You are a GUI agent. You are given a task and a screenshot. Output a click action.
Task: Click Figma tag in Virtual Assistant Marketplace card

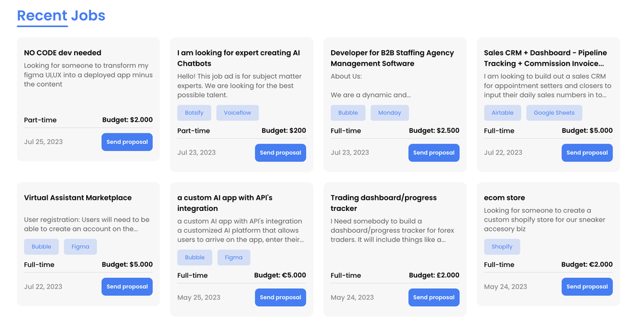pos(80,246)
